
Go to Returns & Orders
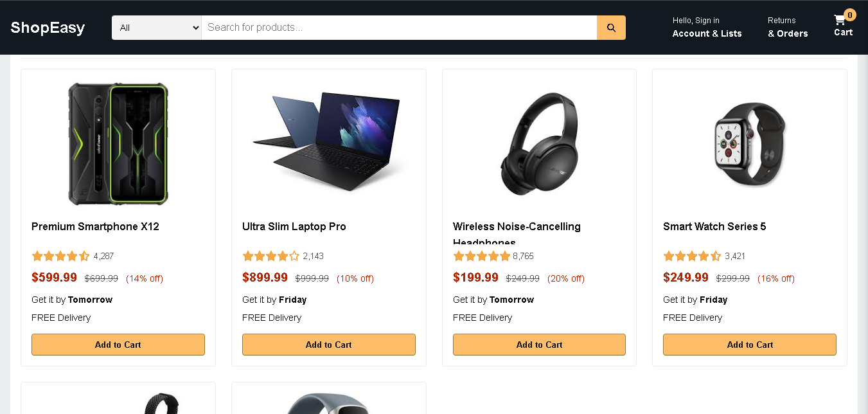point(788,28)
